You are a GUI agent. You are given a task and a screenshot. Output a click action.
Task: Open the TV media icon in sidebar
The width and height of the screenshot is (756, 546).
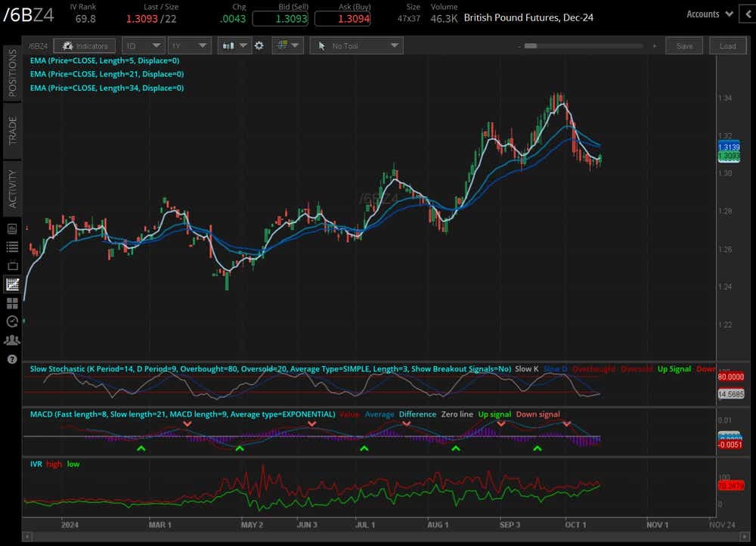[12, 265]
